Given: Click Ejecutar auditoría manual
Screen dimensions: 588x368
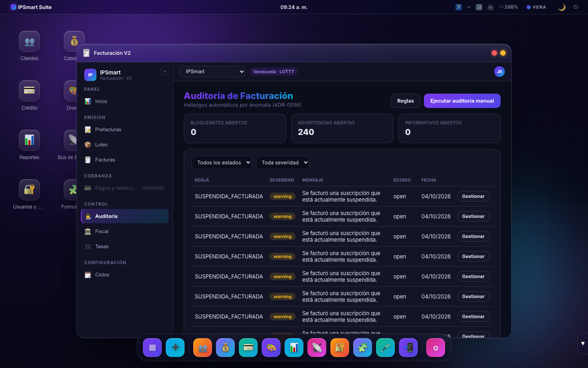Looking at the screenshot, I should pyautogui.click(x=462, y=101).
